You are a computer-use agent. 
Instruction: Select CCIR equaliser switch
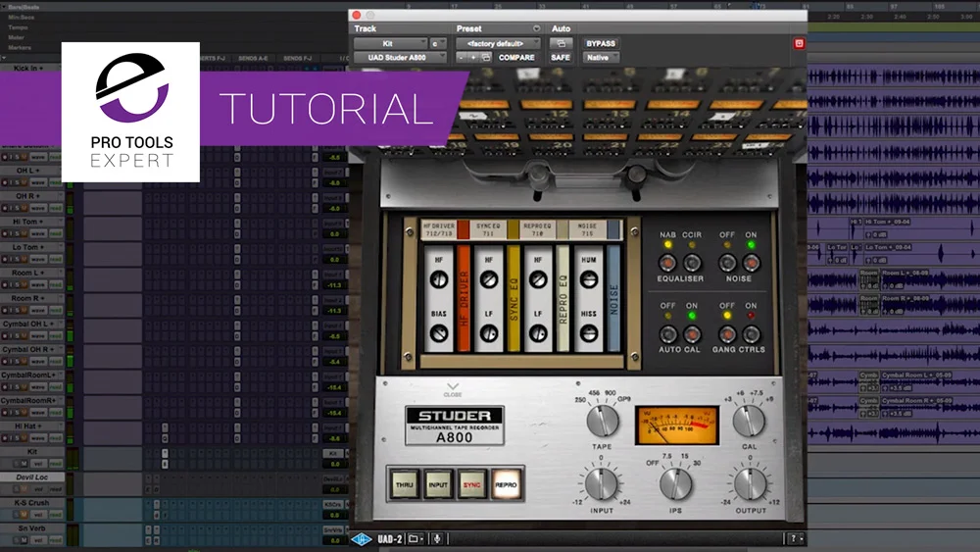pos(691,263)
